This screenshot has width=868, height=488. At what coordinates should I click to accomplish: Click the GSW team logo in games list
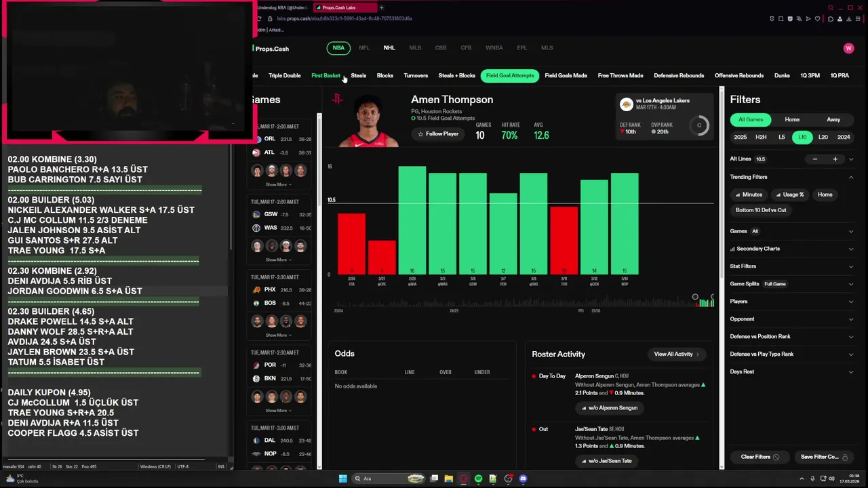point(256,214)
